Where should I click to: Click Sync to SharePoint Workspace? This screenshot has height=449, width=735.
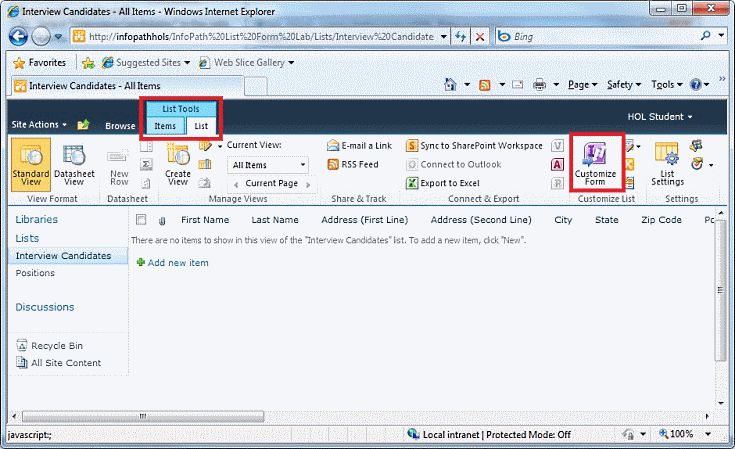pyautogui.click(x=474, y=146)
